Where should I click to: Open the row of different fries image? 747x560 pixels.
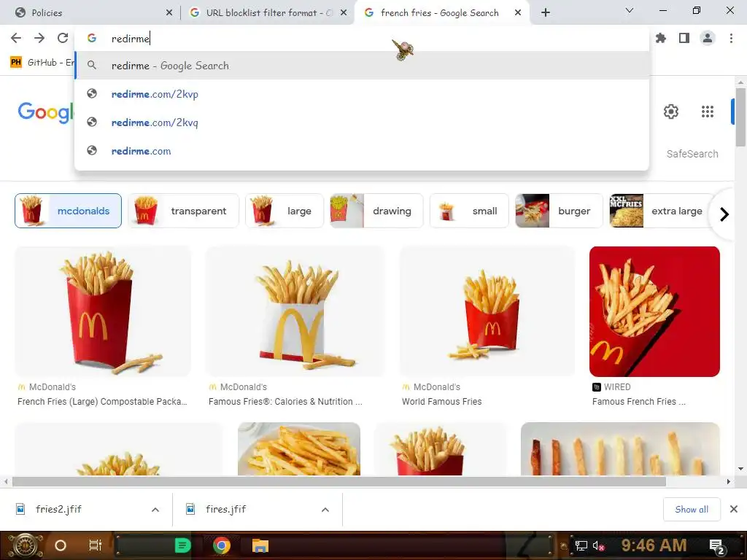[620, 448]
